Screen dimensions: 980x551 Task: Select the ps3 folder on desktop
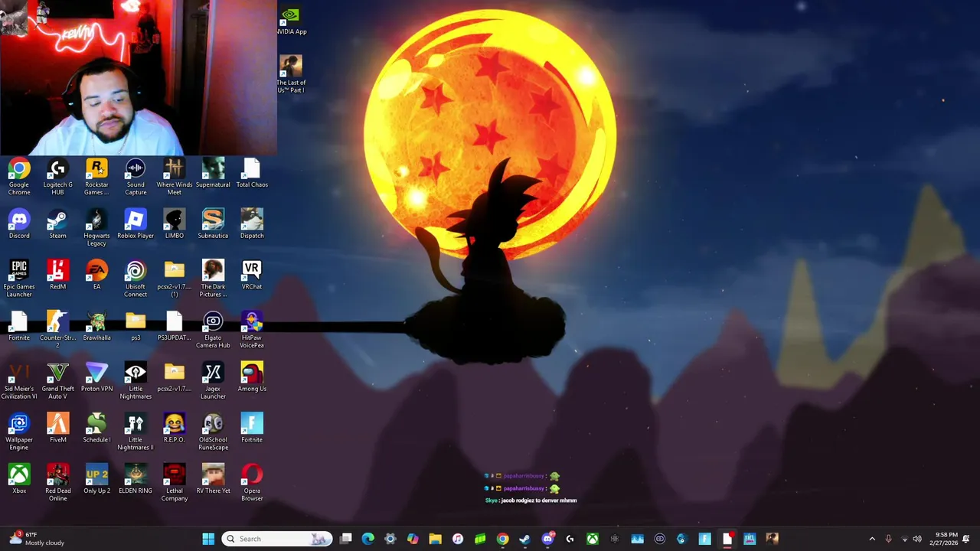point(136,327)
